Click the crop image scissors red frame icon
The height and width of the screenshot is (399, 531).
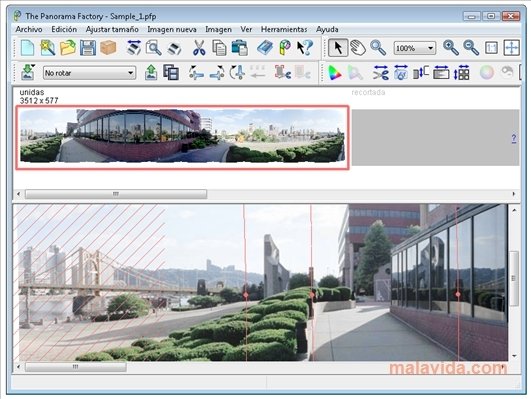click(282, 72)
